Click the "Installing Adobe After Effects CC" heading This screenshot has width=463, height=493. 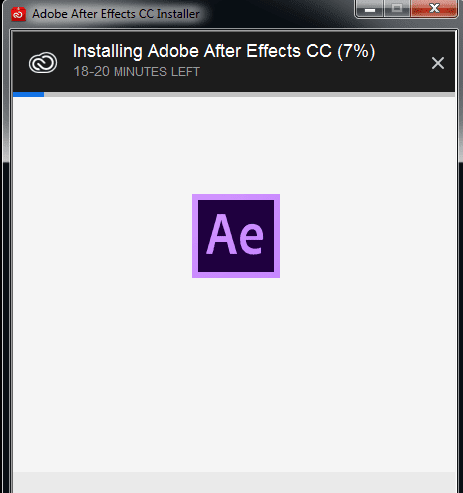203,51
